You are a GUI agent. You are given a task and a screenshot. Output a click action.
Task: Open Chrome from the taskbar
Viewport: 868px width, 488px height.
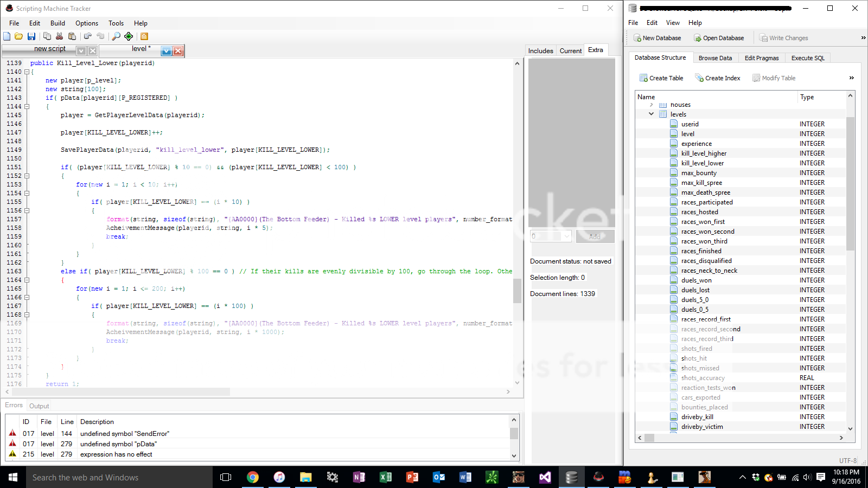pos(253,477)
